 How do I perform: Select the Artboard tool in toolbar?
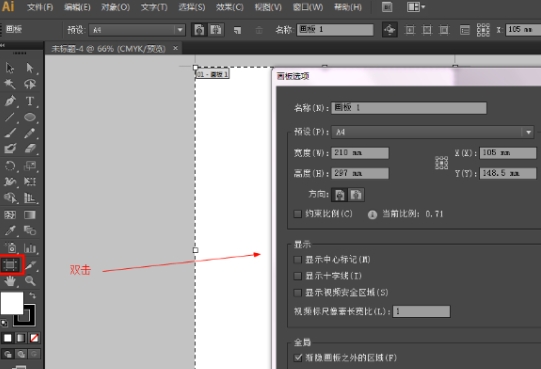pos(10,265)
